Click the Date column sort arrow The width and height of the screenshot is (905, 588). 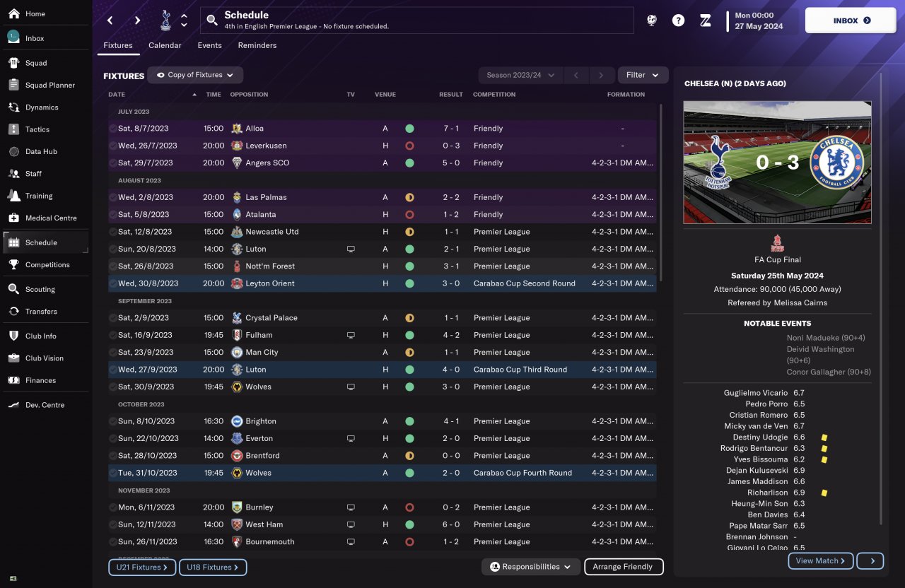[194, 95]
